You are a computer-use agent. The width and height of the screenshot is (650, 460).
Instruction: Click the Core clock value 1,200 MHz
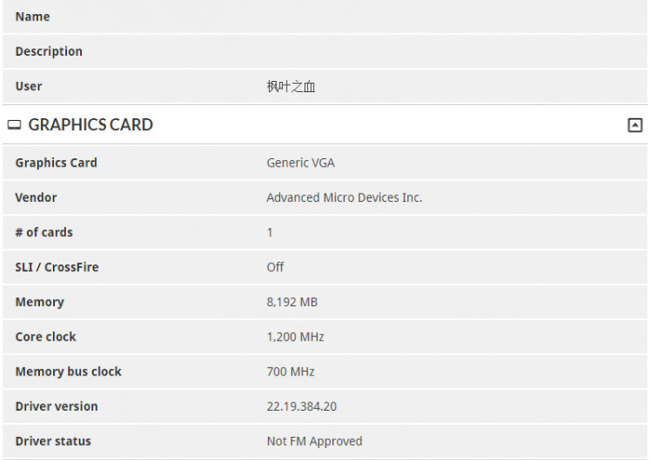(x=295, y=337)
